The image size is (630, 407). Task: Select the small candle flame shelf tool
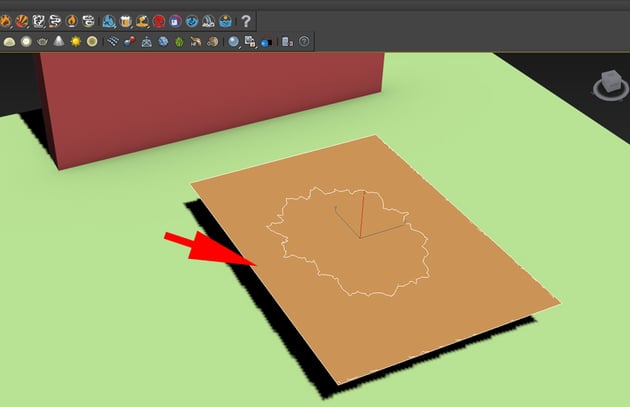(x=72, y=21)
